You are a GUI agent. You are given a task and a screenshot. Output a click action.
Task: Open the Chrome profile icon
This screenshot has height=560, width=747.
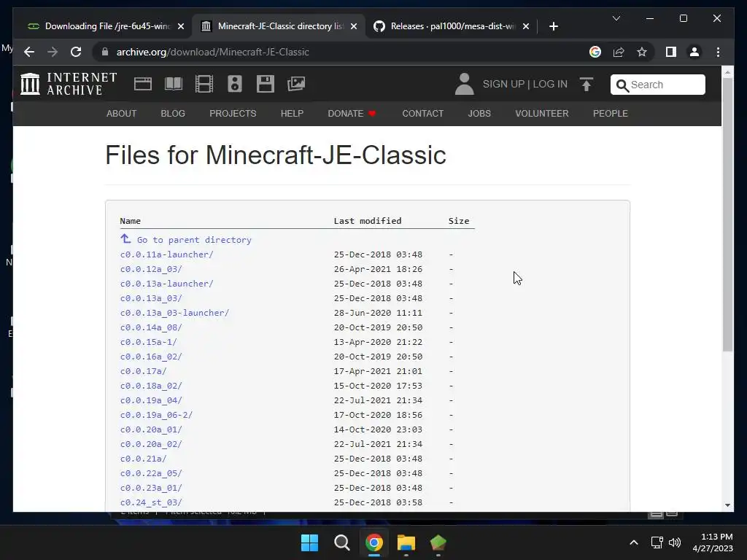(x=694, y=52)
